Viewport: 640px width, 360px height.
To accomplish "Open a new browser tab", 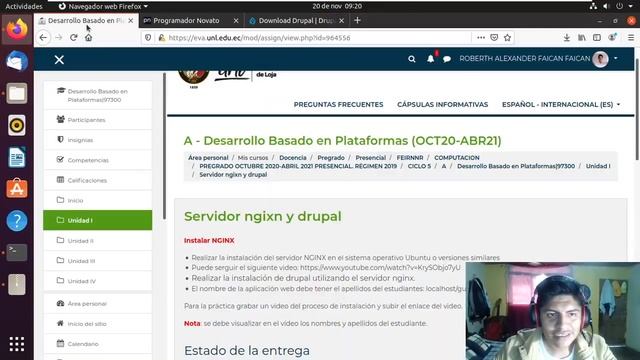I will [357, 20].
